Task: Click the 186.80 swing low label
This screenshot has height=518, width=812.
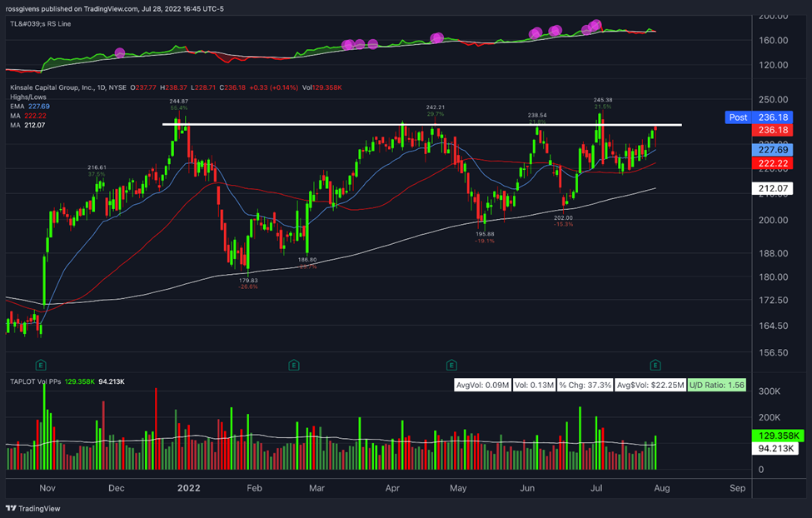Action: click(x=307, y=260)
